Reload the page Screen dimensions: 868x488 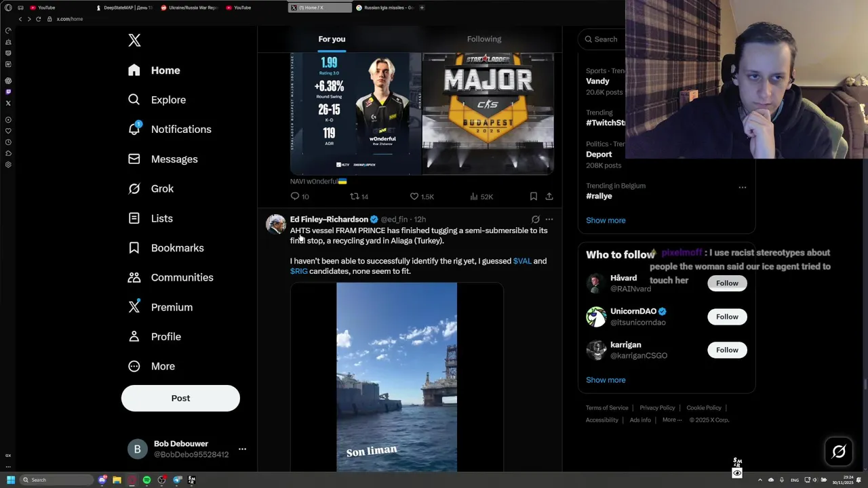[x=39, y=19]
